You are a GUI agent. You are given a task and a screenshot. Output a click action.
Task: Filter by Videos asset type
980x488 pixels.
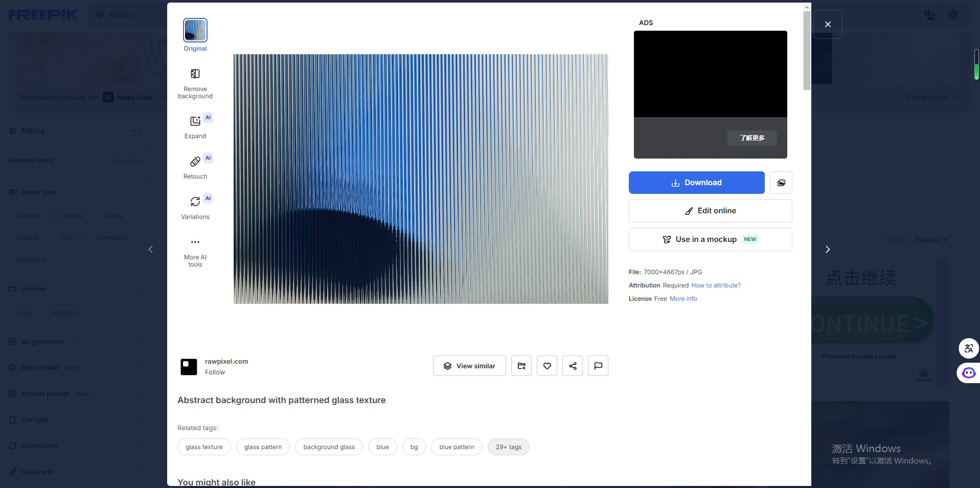28,238
